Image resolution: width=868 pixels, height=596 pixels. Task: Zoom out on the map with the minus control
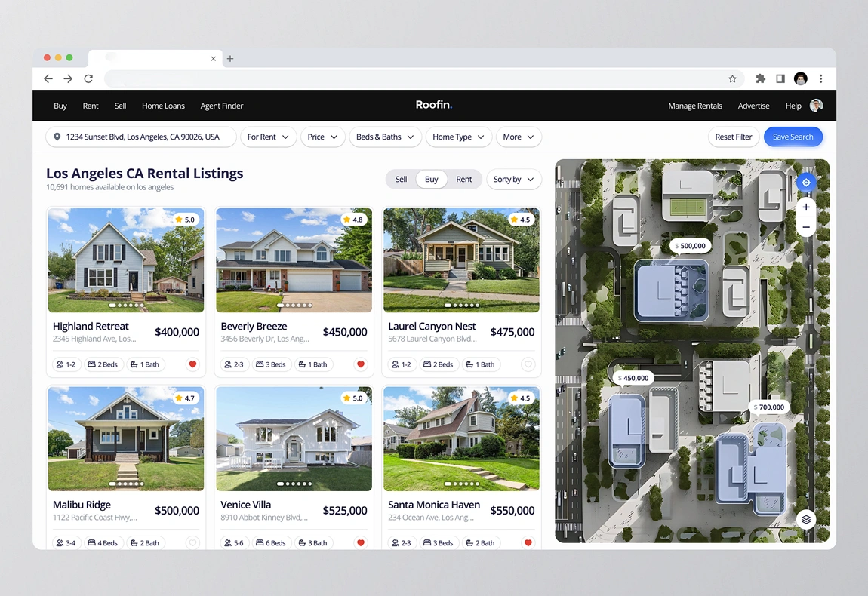[x=805, y=226]
